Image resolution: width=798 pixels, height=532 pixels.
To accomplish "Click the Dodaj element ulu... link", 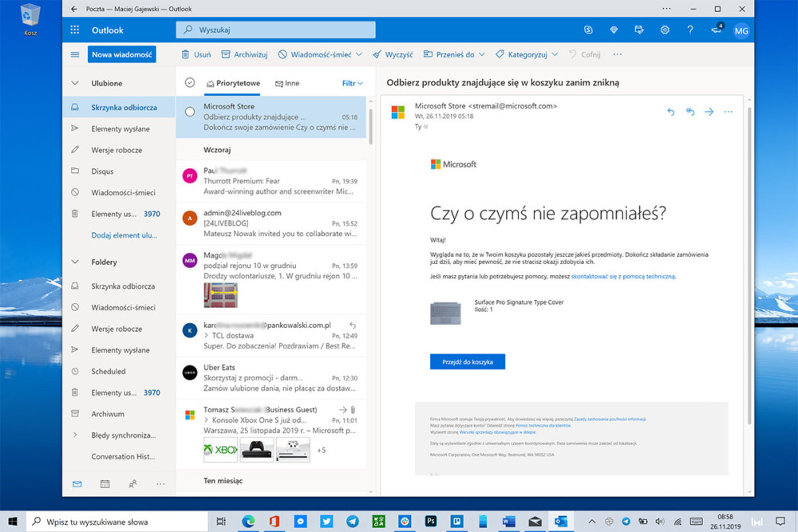I will point(124,235).
